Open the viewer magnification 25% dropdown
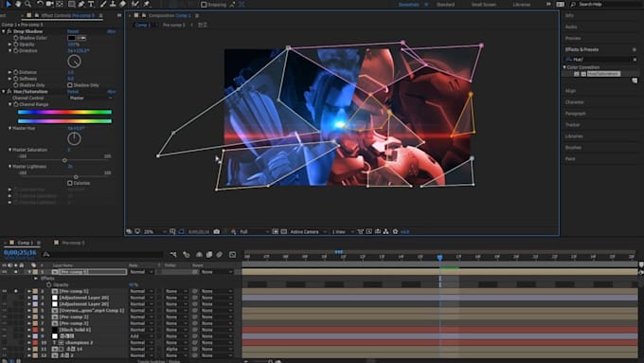Image resolution: width=644 pixels, height=363 pixels. click(154, 232)
